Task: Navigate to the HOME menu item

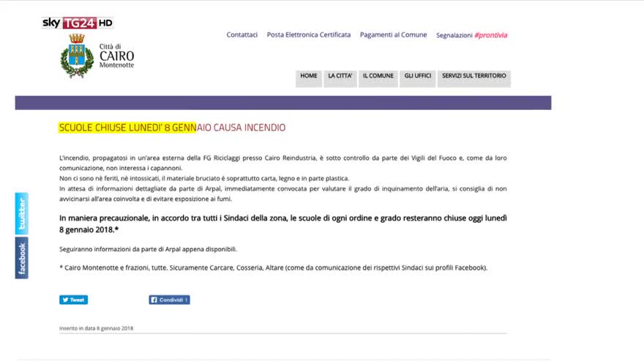Action: click(x=309, y=76)
